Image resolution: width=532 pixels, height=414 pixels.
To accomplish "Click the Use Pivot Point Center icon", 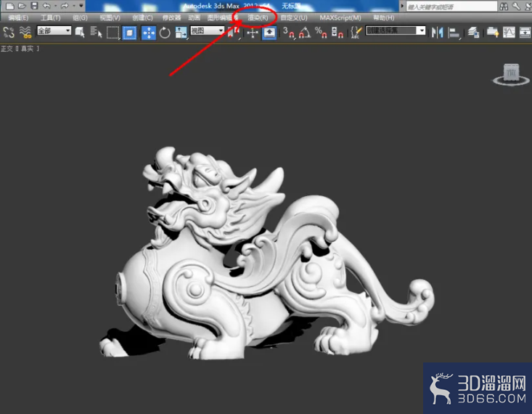I will click(234, 33).
